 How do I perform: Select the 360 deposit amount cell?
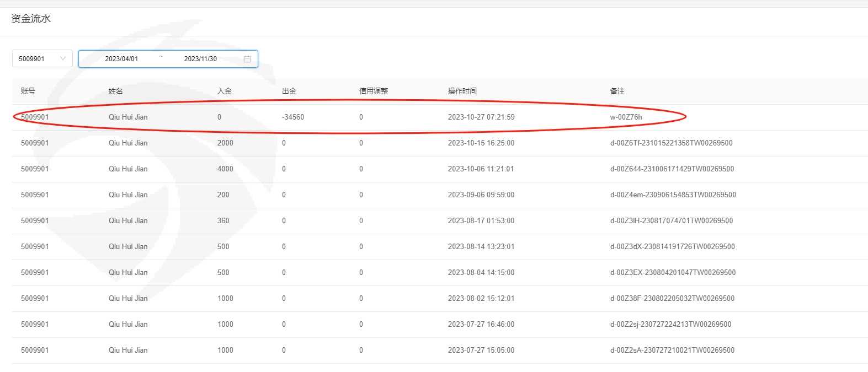tap(223, 220)
